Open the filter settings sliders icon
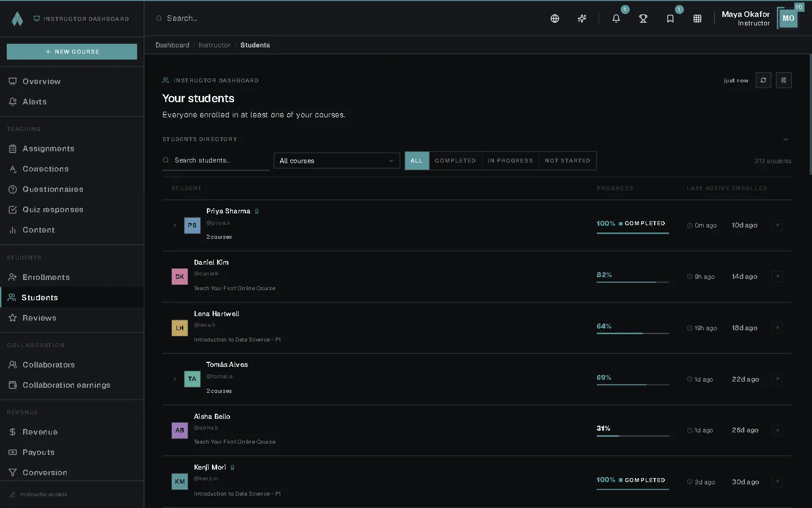This screenshot has width=812, height=508. (x=784, y=80)
